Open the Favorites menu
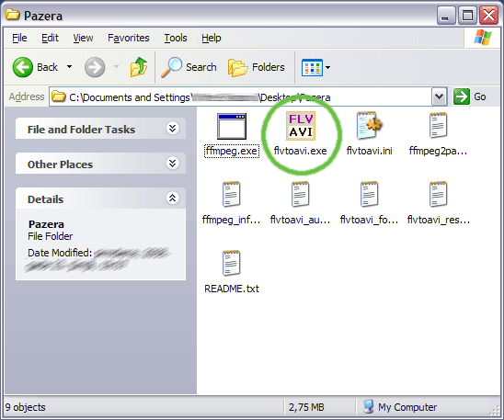Image resolution: width=504 pixels, height=420 pixels. point(128,38)
